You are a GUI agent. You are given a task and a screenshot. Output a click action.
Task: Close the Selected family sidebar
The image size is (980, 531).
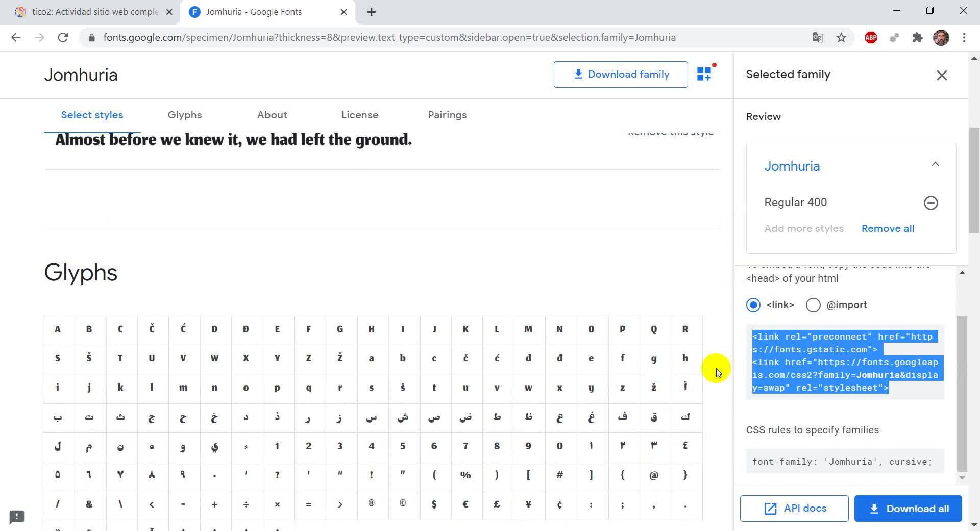point(942,75)
